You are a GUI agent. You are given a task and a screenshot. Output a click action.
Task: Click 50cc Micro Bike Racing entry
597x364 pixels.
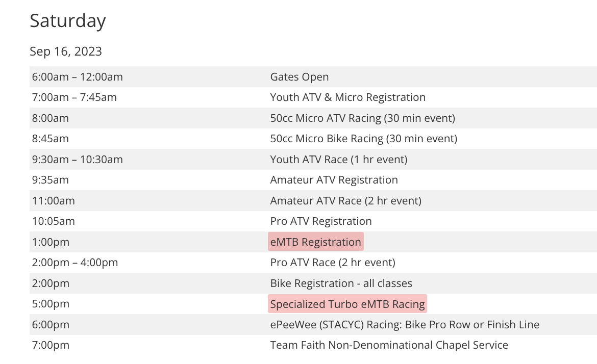(x=363, y=139)
